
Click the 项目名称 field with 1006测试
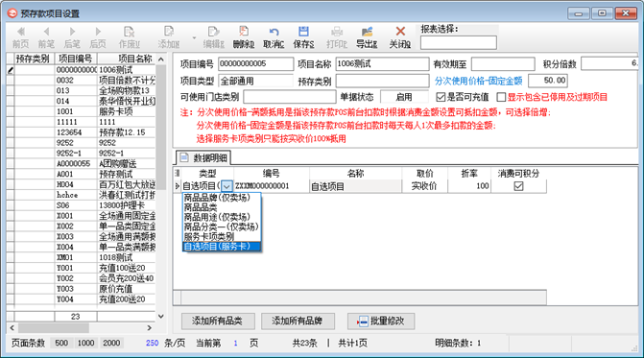pyautogui.click(x=382, y=64)
